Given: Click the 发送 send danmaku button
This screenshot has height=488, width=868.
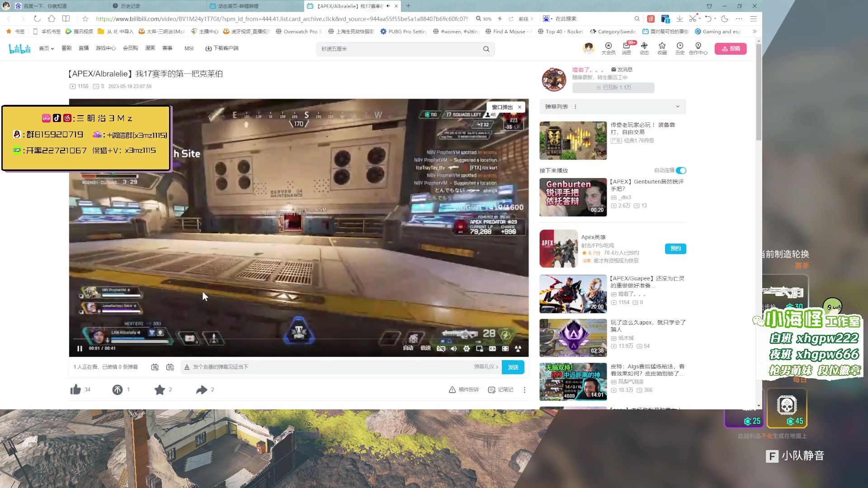Looking at the screenshot, I should pyautogui.click(x=513, y=367).
